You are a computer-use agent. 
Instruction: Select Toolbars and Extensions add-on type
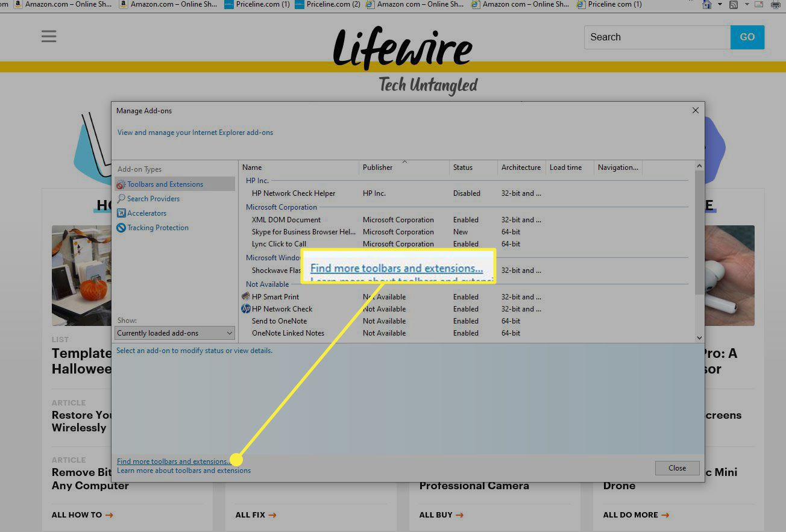(175, 184)
